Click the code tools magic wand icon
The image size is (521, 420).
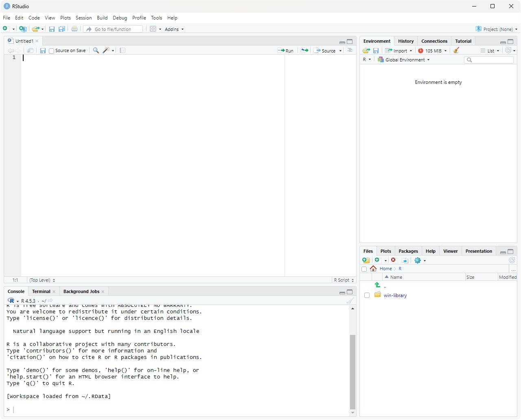(106, 50)
